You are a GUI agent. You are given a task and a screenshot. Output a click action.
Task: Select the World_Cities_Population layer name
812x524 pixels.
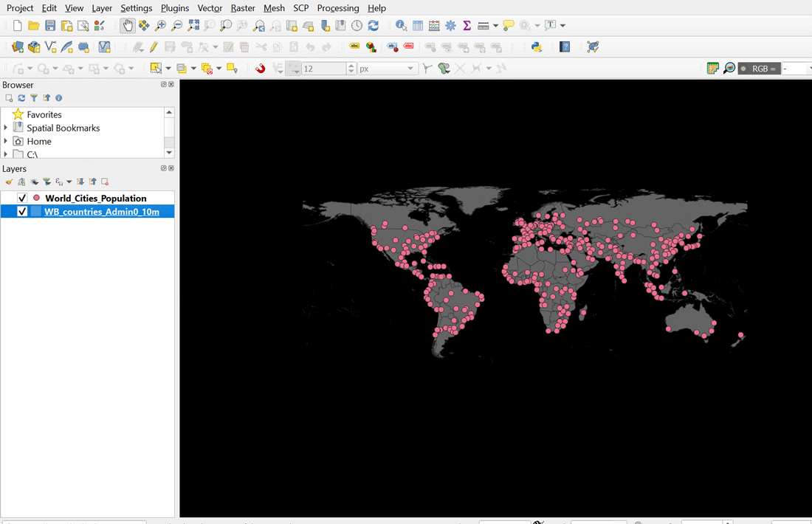click(x=96, y=199)
